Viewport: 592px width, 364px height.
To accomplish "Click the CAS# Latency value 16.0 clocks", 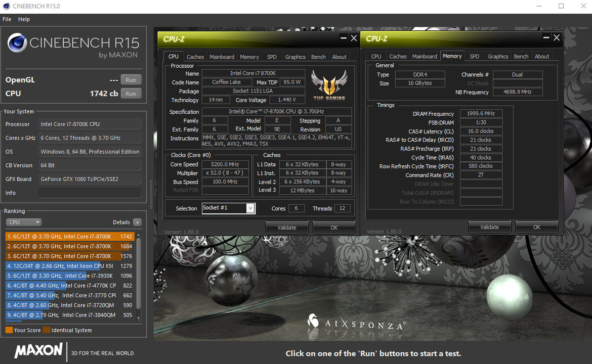I will tap(481, 131).
